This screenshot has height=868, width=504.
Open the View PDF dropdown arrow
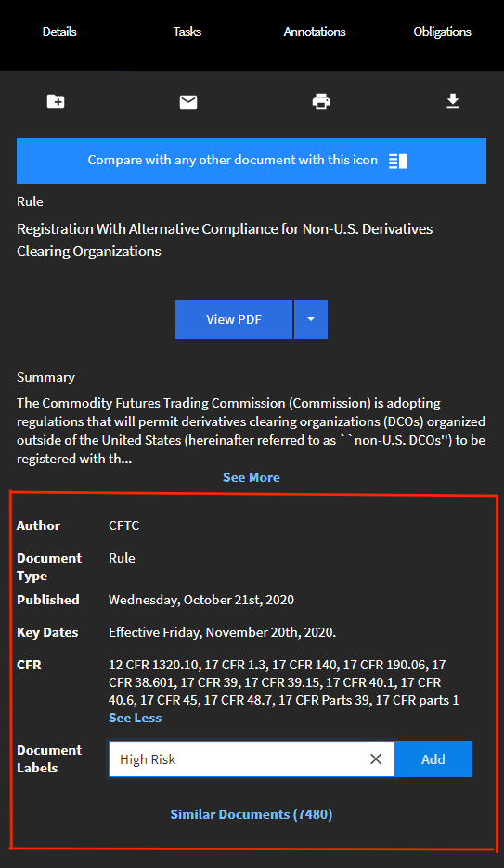point(311,319)
